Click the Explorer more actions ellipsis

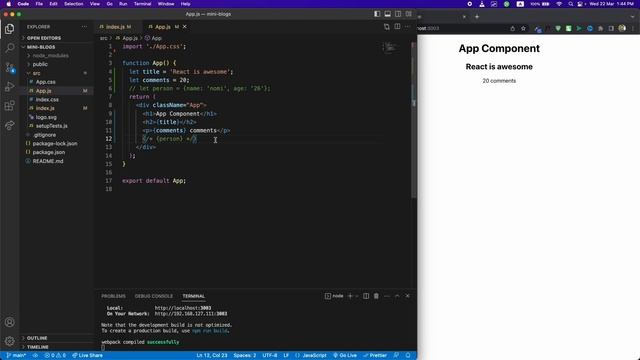pyautogui.click(x=84, y=27)
